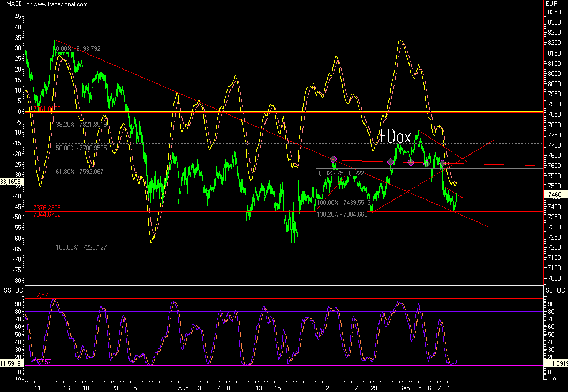Click the red 7344,6782 support level label
This screenshot has width=568, height=392.
[47, 214]
